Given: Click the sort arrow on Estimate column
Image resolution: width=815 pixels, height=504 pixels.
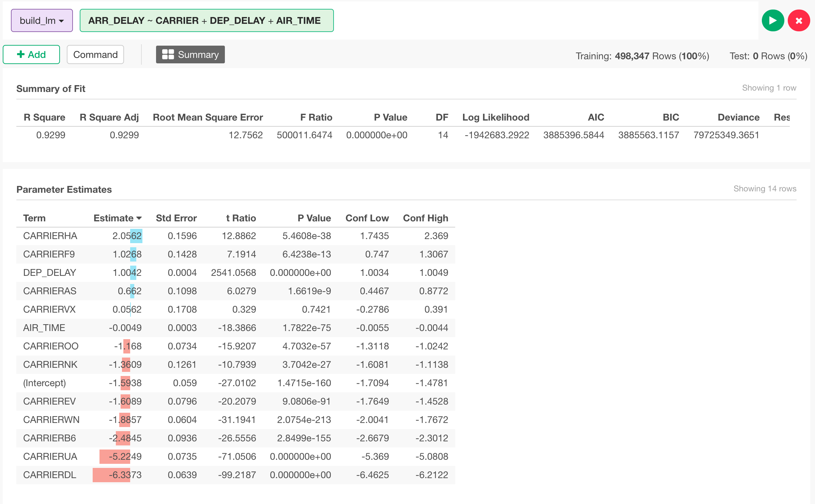Looking at the screenshot, I should point(139,218).
